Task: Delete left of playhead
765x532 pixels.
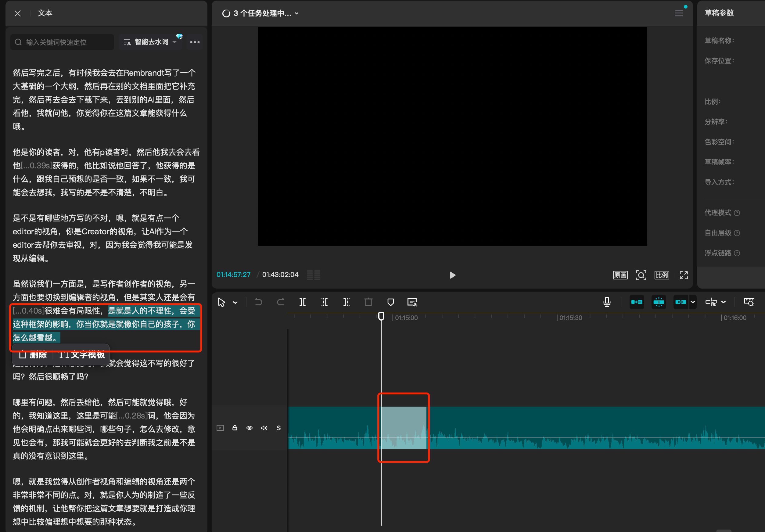Action: 325,302
